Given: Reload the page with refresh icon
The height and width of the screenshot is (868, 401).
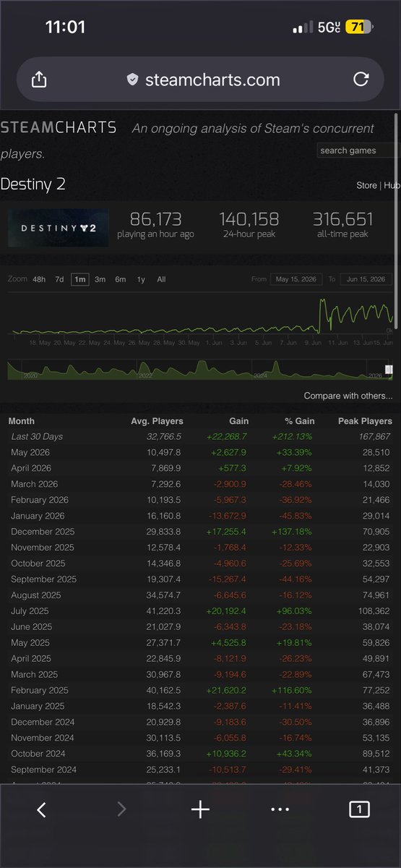Looking at the screenshot, I should [361, 80].
